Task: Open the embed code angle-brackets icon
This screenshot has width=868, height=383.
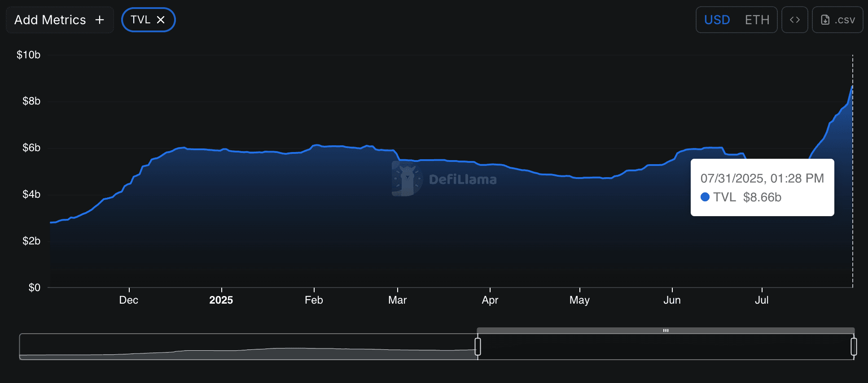Action: click(x=794, y=20)
